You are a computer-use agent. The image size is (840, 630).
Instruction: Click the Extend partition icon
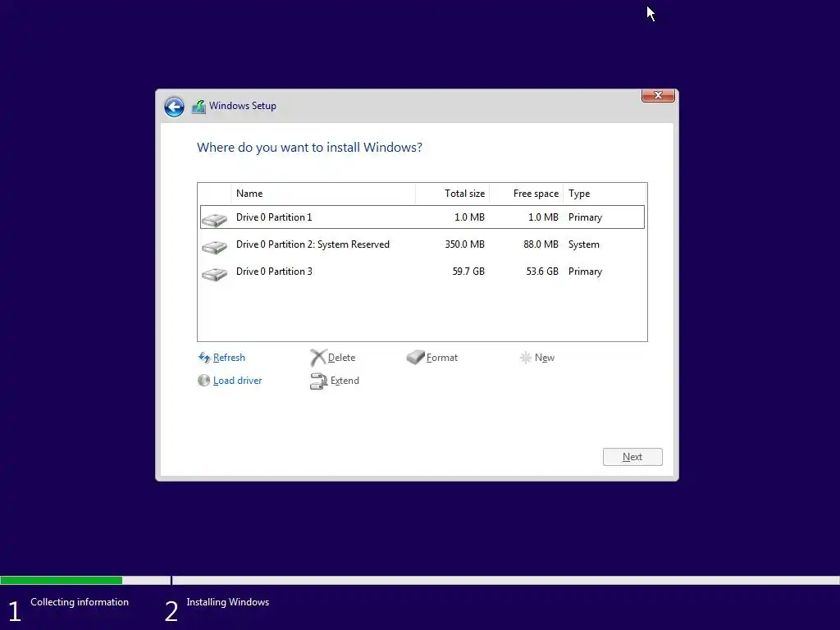[x=318, y=381]
